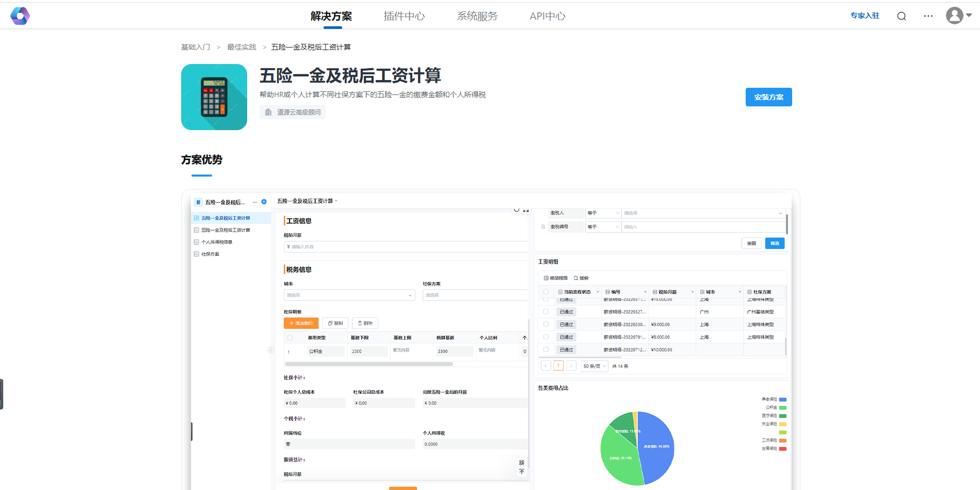Open the 50 条/页 page size dropdown
Viewport: 980px width, 490px height.
pyautogui.click(x=594, y=366)
